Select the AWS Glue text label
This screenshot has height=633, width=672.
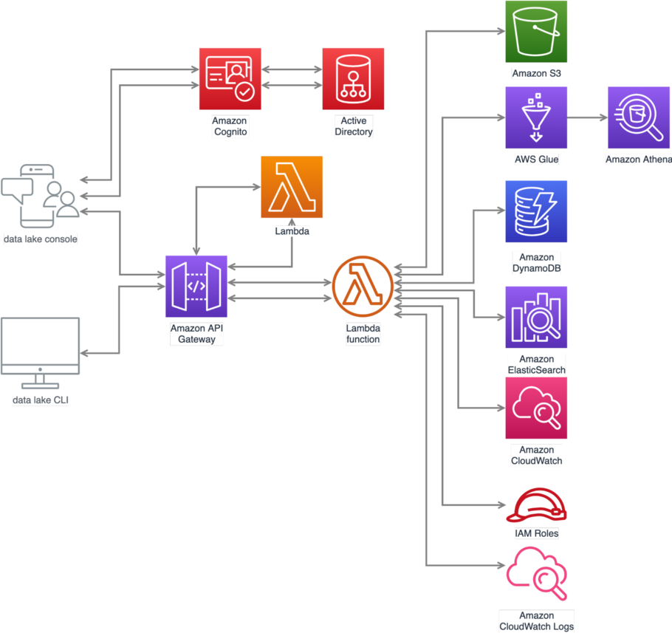(537, 159)
